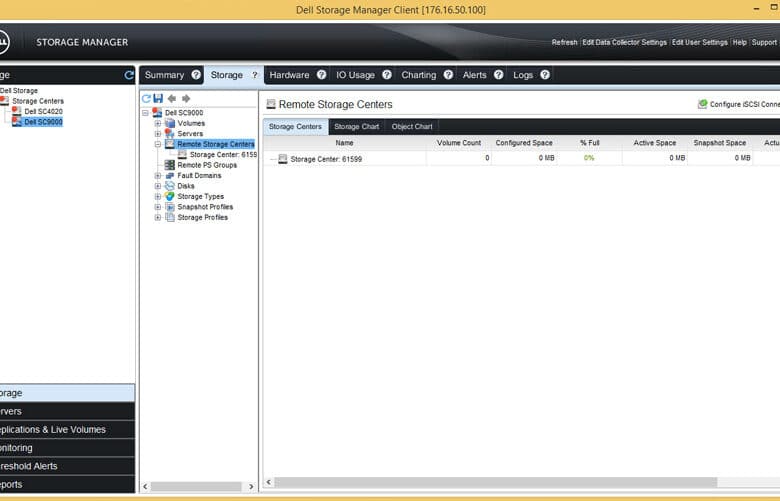Screen dimensions: 780x501
Task: Open help for the Summary tab
Action: 196,75
